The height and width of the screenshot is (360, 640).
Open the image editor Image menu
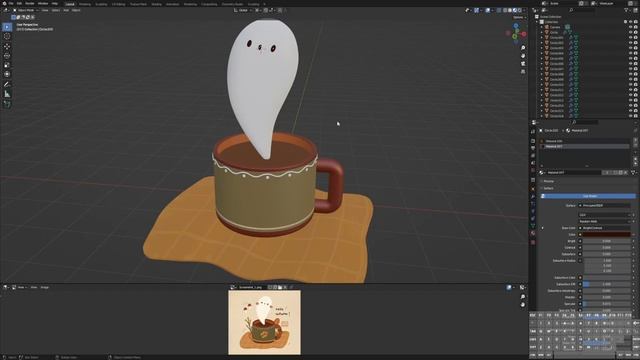click(x=44, y=287)
